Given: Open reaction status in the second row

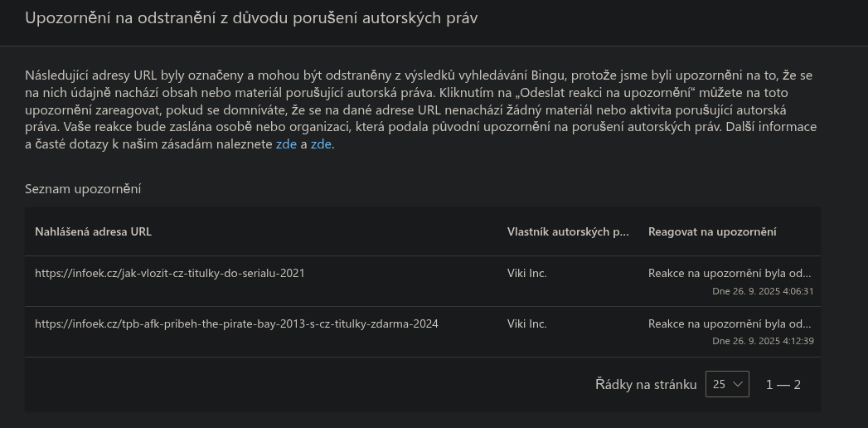Looking at the screenshot, I should click(730, 323).
